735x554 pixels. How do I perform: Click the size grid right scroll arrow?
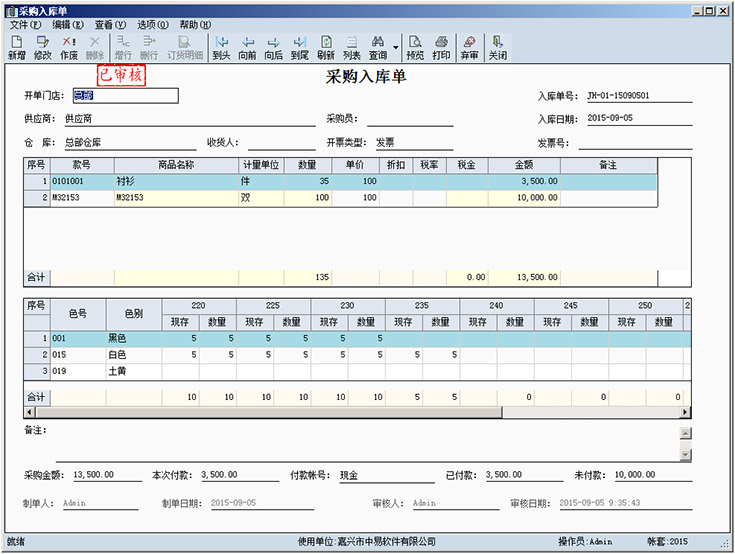685,412
